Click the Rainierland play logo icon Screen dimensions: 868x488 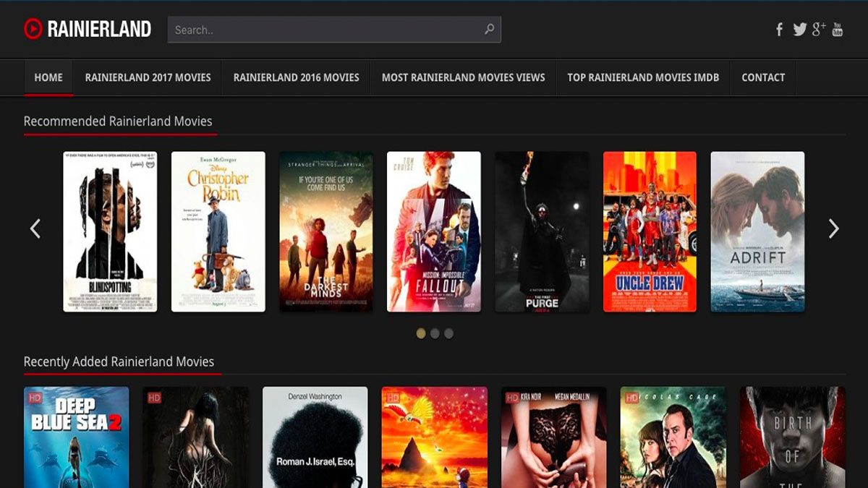click(33, 29)
